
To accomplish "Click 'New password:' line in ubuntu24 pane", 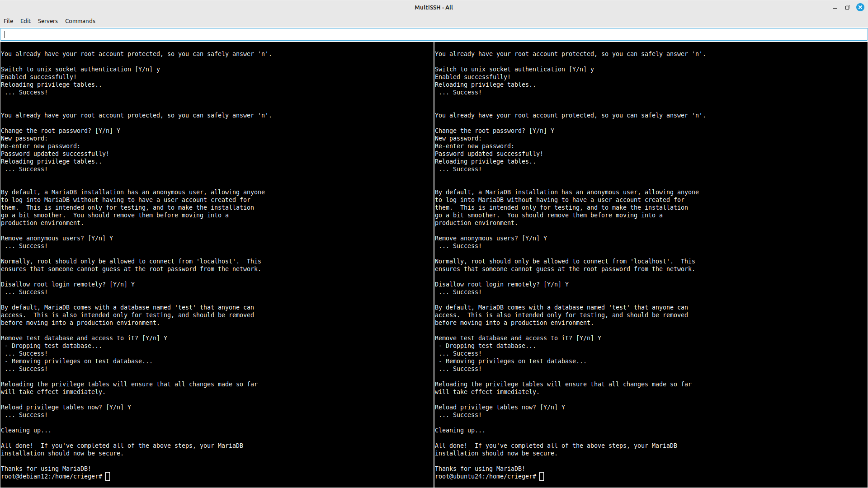I will click(x=458, y=138).
